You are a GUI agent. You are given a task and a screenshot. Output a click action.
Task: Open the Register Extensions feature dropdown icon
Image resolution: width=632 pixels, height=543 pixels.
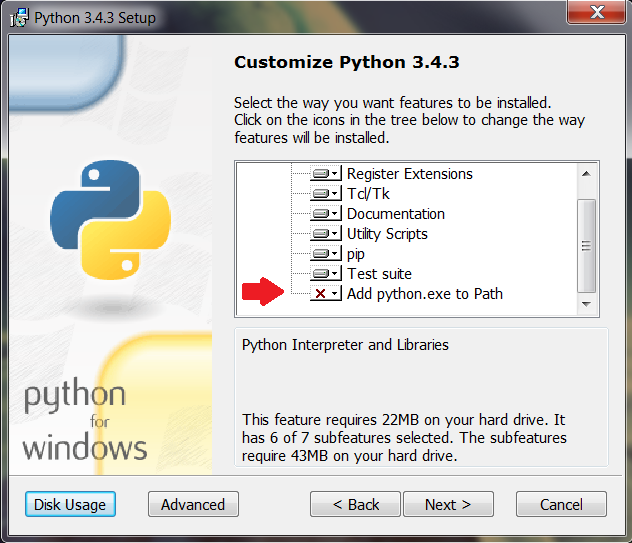point(326,174)
